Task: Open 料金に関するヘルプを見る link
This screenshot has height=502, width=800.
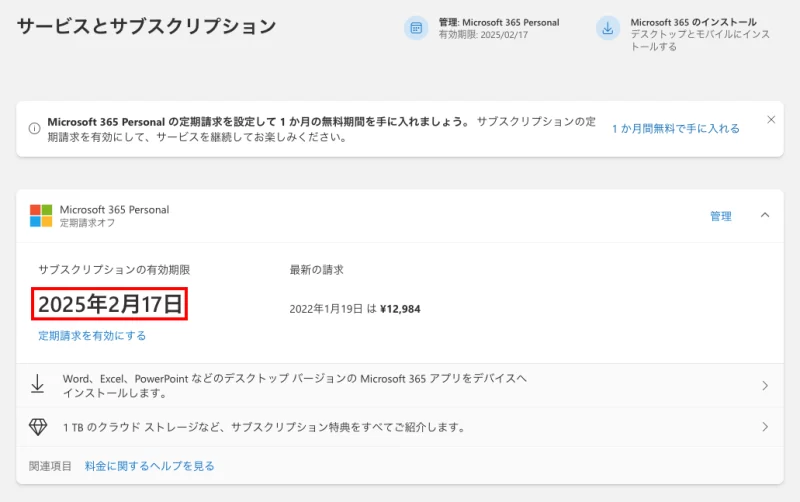Action: (x=149, y=466)
